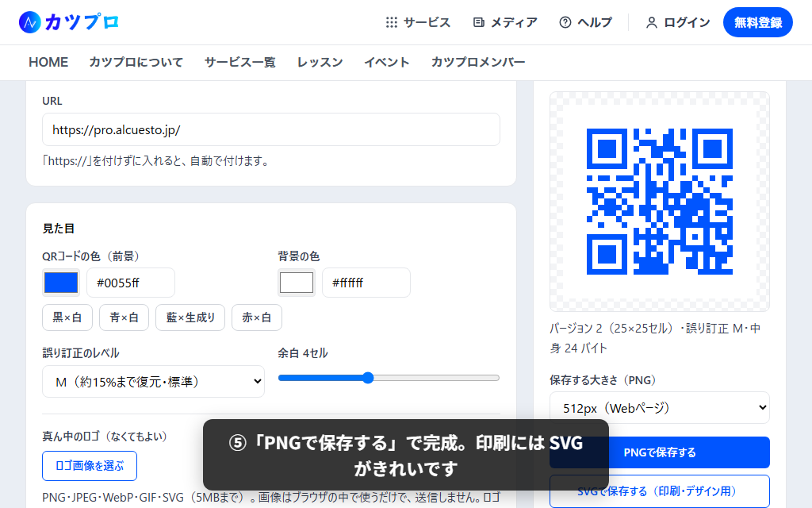This screenshot has height=508, width=812.
Task: Click the 真ん中のロゴ label
Action: 104,437
